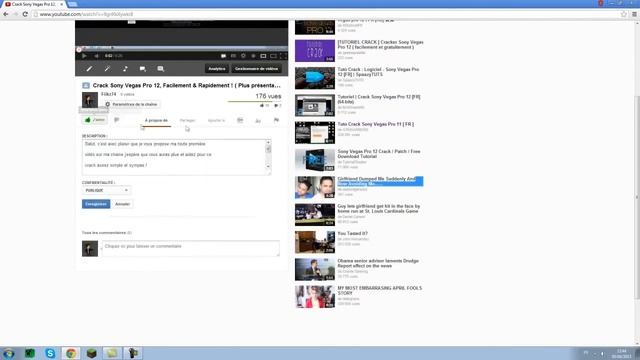Screen dimensions: 640x360
Task: Click the Chrome taskbar icon
Action: [x=71, y=353]
